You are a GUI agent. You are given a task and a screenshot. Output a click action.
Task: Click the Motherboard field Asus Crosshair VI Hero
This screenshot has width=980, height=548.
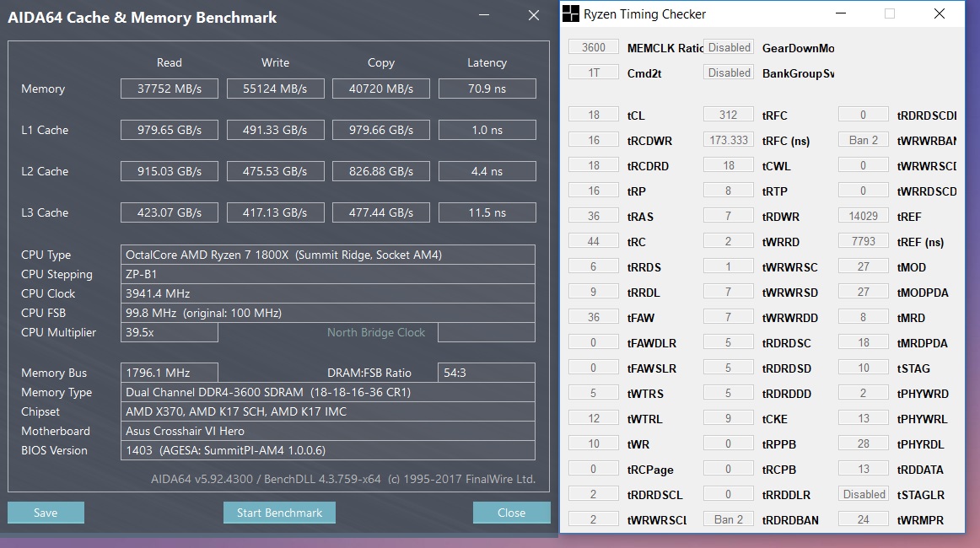(327, 431)
